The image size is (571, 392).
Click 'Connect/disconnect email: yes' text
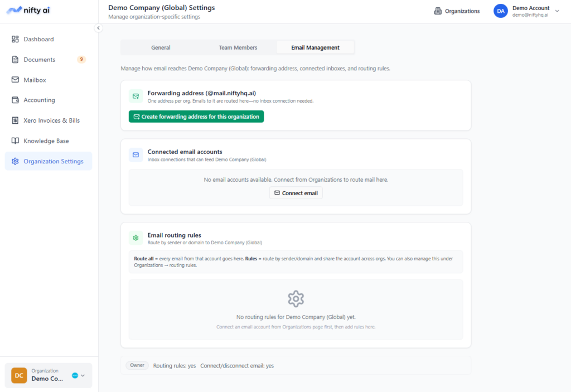click(237, 366)
